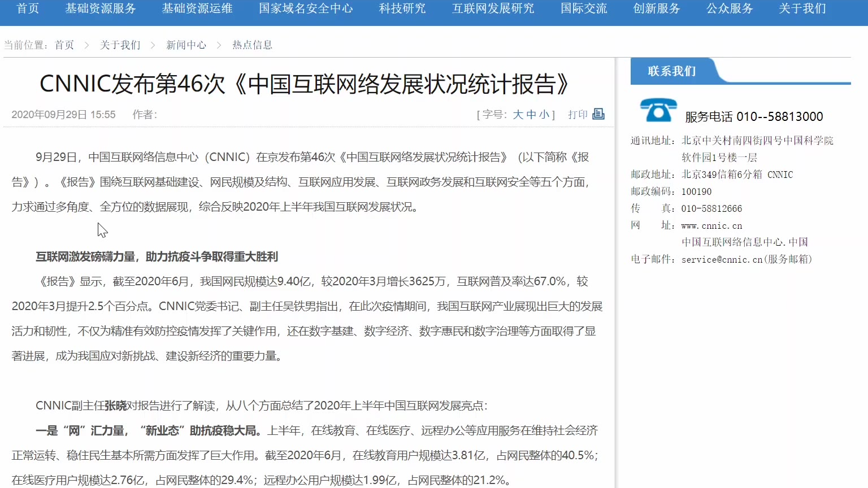This screenshot has width=868, height=488.
Task: Click 新闻中心 breadcrumb link
Action: click(186, 45)
